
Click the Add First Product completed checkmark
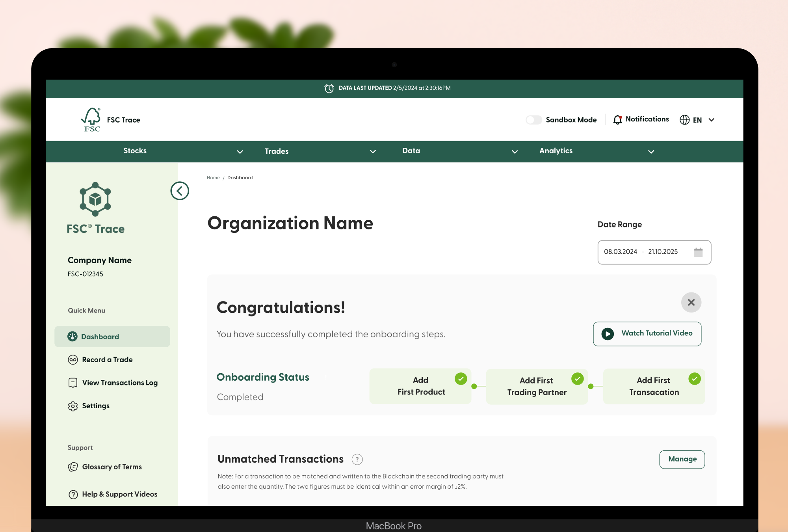tap(461, 379)
